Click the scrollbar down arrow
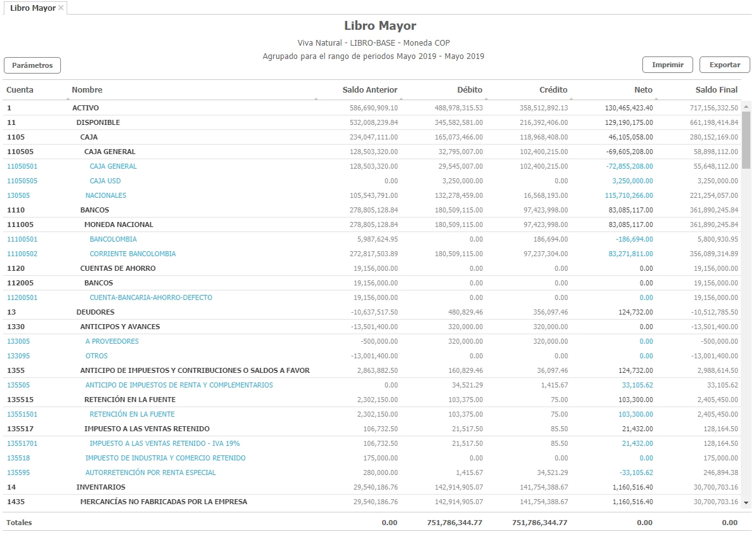Screen dimensions: 756x534 (x=746, y=502)
